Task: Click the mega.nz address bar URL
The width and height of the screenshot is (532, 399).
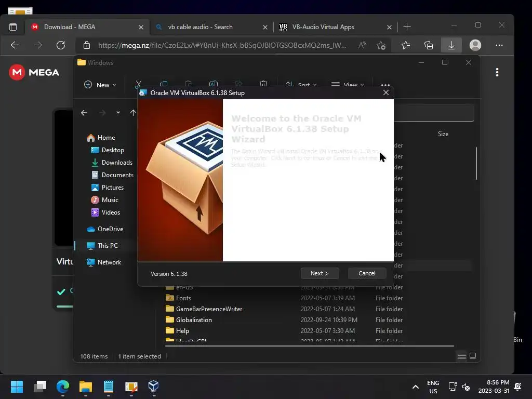Action: pos(222,45)
